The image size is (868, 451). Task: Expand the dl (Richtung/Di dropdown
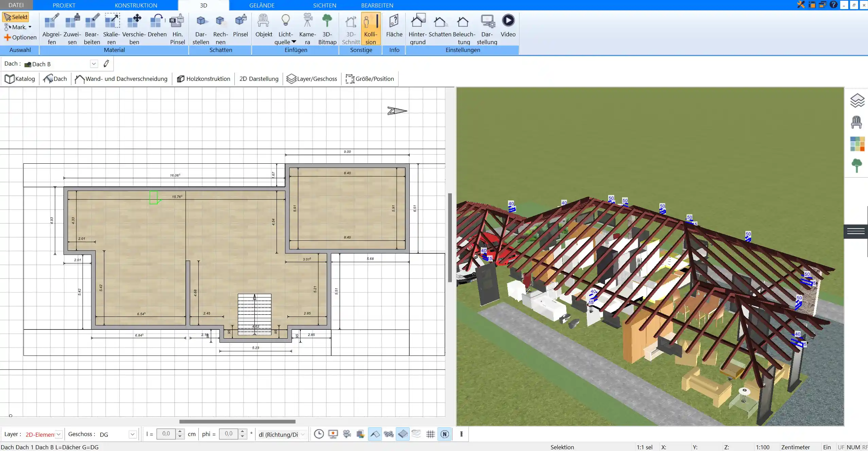pos(303,434)
